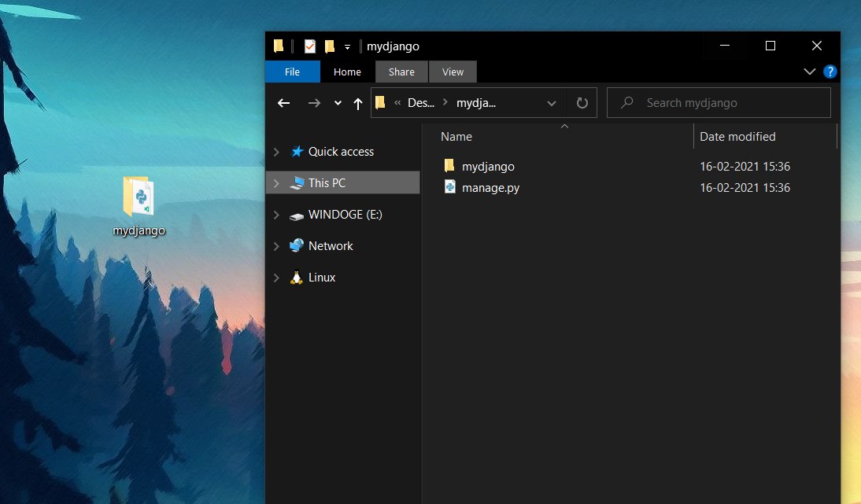
Task: Sort files by Date modified column
Action: click(737, 136)
